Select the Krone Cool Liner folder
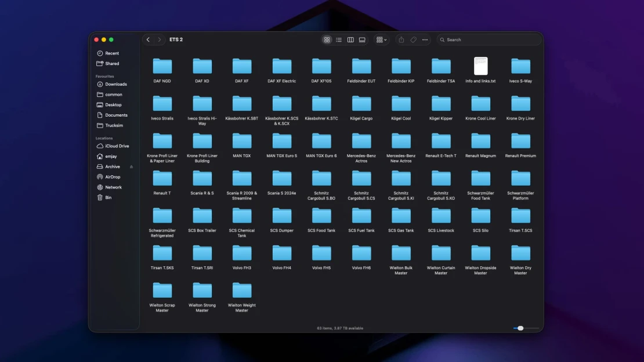 point(480,103)
